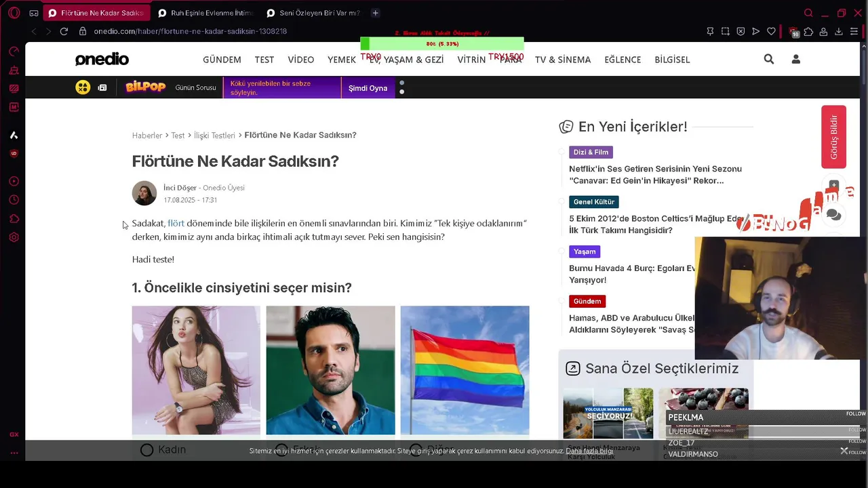Select the man photo answer thumbnail
This screenshot has height=488, width=868.
pyautogui.click(x=330, y=370)
